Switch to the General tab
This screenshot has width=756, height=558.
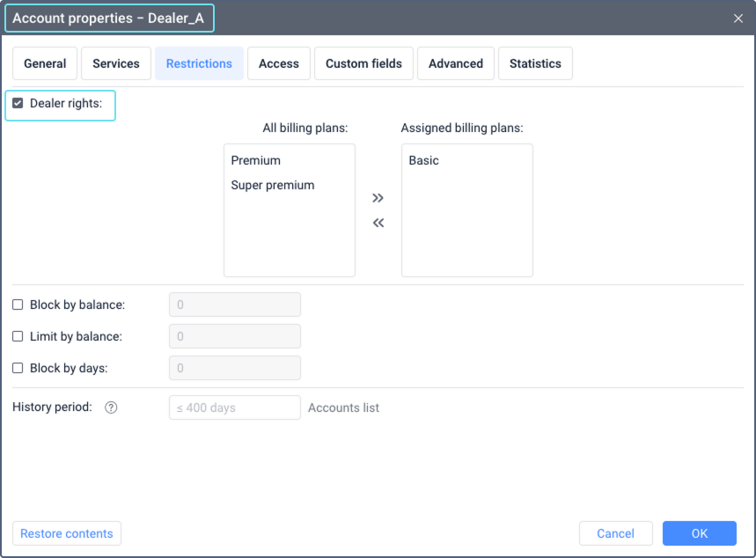44,62
